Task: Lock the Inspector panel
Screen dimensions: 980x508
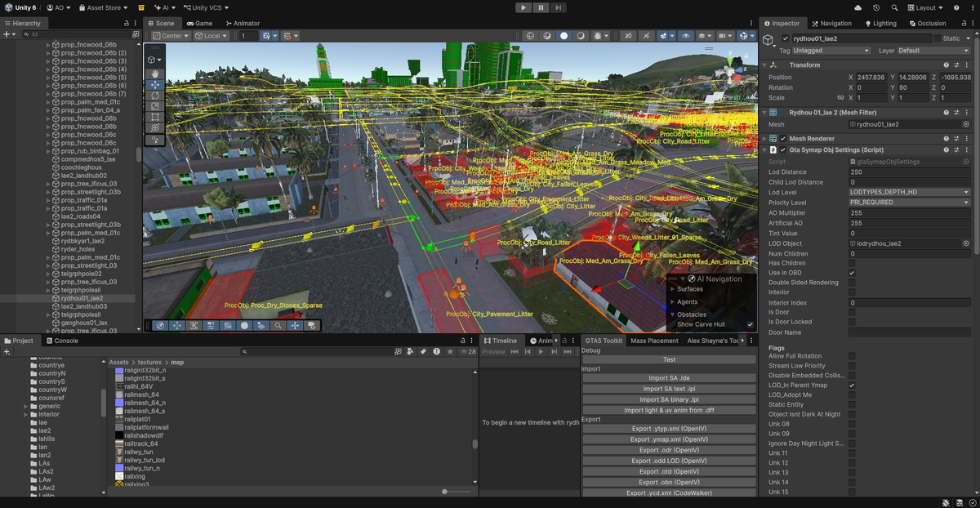Action: tap(963, 23)
